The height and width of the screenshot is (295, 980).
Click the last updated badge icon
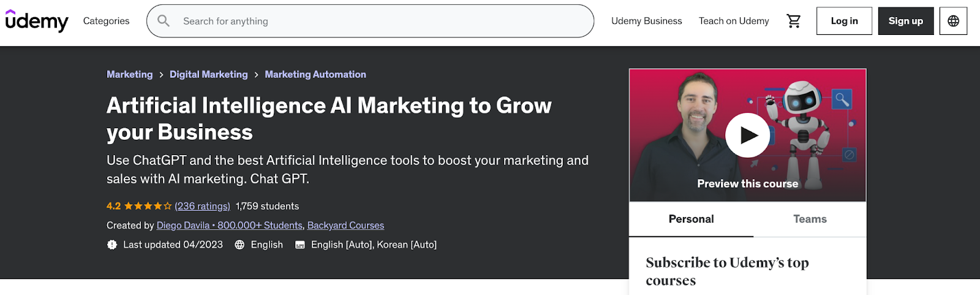click(x=112, y=245)
